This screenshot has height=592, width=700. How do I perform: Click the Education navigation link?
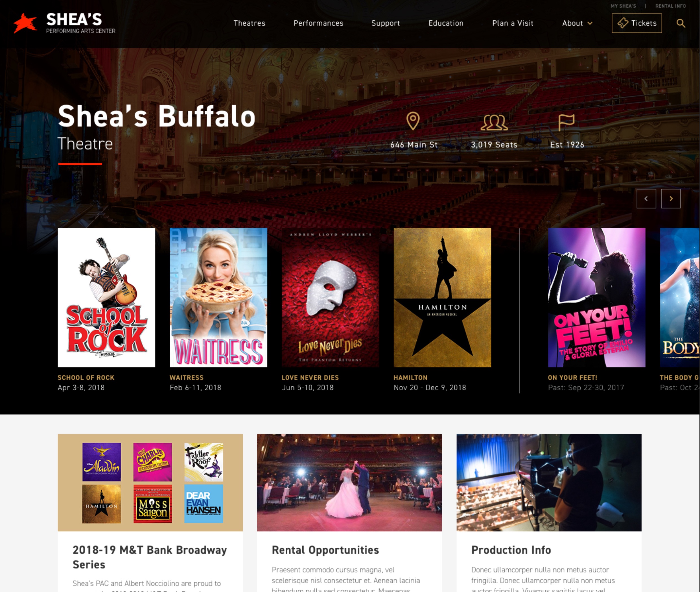(446, 23)
